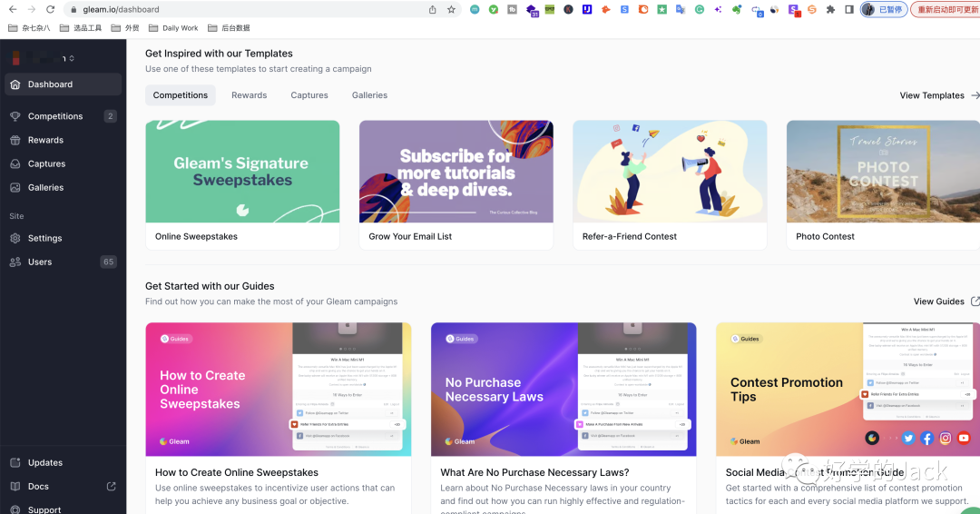Click the green star extension icon
Viewport: 980px width, 514px height.
point(661,9)
